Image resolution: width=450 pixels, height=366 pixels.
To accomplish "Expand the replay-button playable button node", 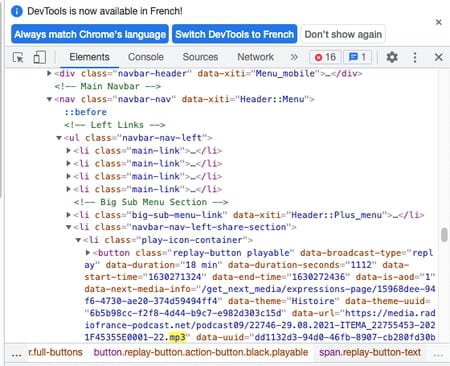I will pos(88,253).
